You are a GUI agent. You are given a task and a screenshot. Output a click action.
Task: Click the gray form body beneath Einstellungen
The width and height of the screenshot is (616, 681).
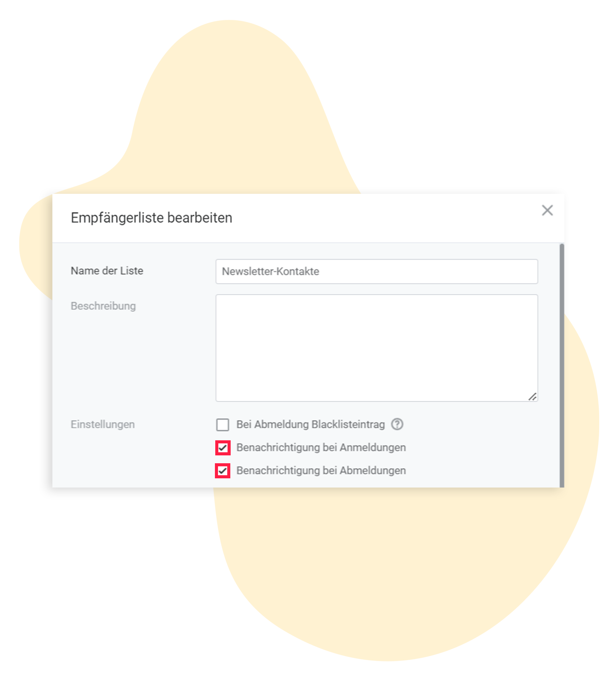click(133, 459)
